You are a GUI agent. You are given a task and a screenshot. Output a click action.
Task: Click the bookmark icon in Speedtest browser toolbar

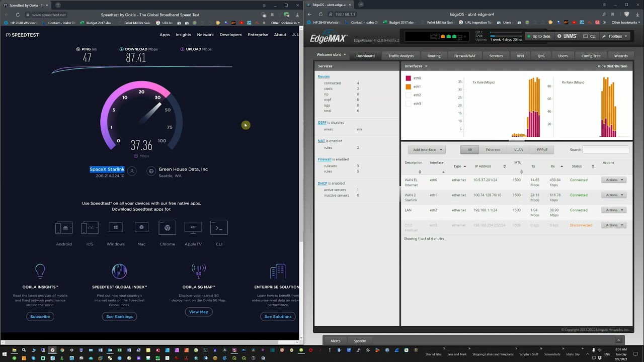click(x=272, y=15)
